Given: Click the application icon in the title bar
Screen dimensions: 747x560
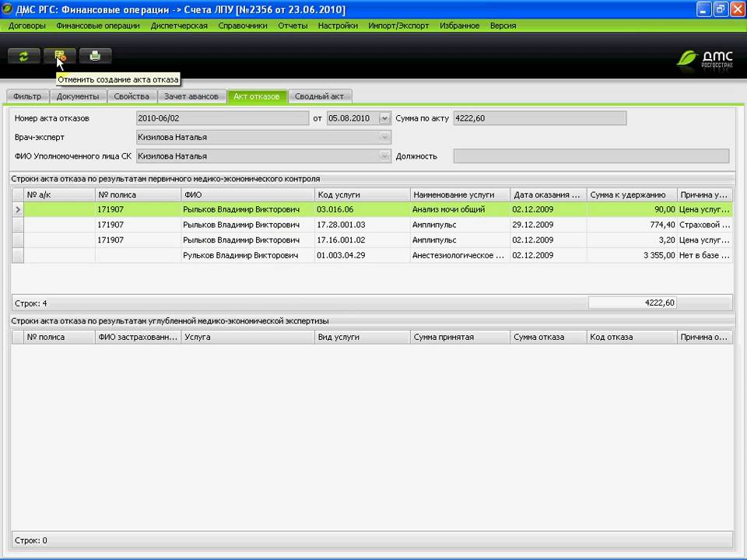Looking at the screenshot, I should [x=7, y=9].
